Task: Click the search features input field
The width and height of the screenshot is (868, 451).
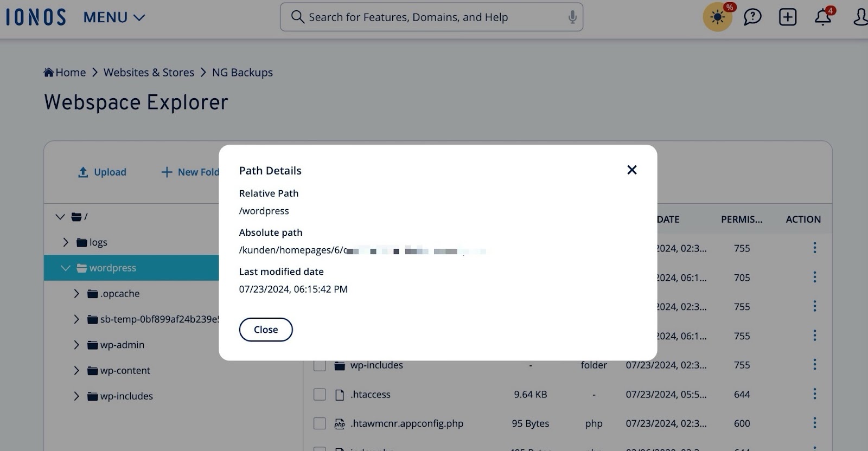Action: (x=429, y=17)
